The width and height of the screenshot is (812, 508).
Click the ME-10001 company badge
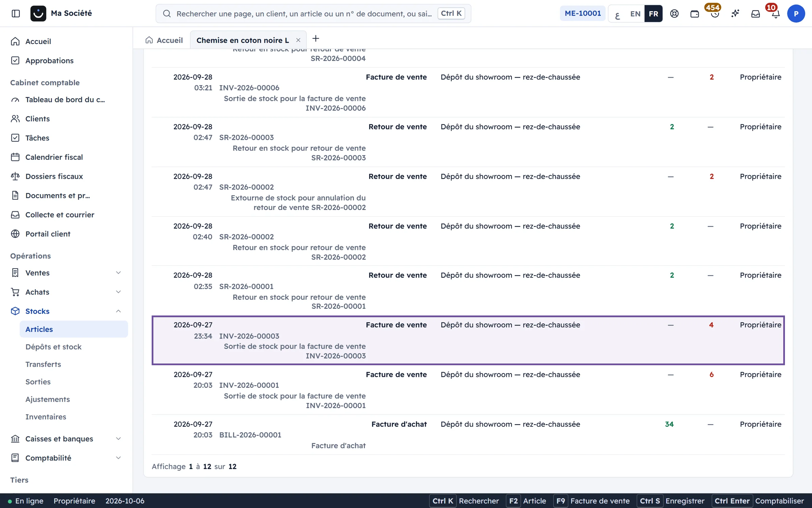[x=583, y=14]
